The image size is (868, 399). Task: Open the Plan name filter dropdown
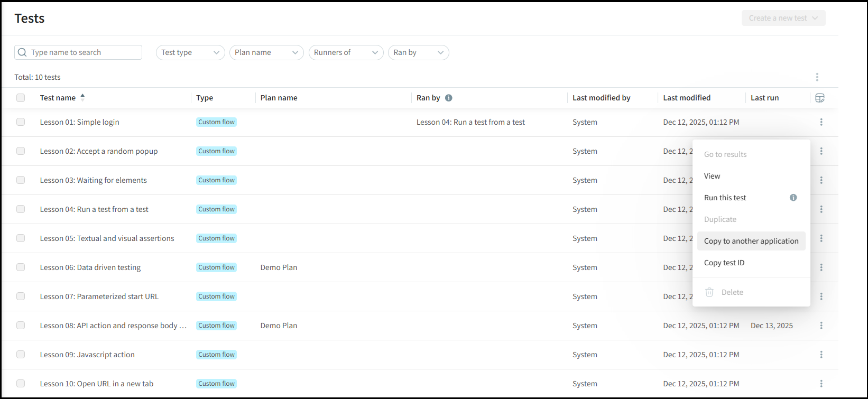point(266,52)
